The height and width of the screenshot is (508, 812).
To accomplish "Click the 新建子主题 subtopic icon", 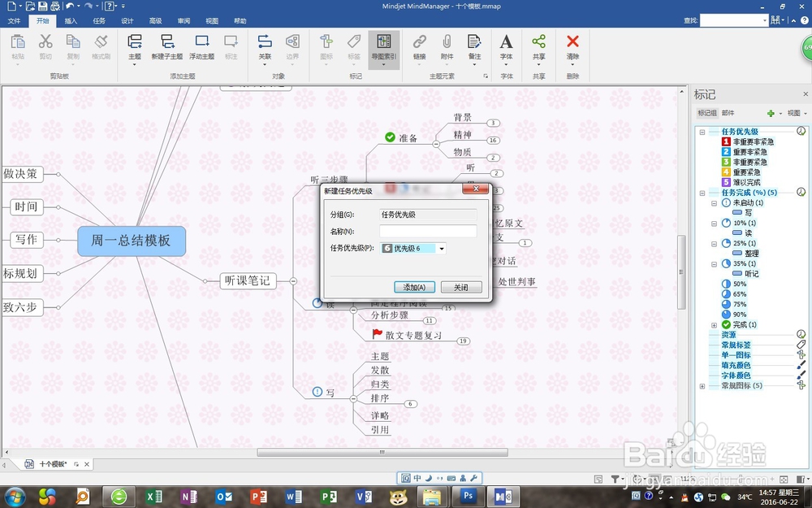I will coord(166,42).
